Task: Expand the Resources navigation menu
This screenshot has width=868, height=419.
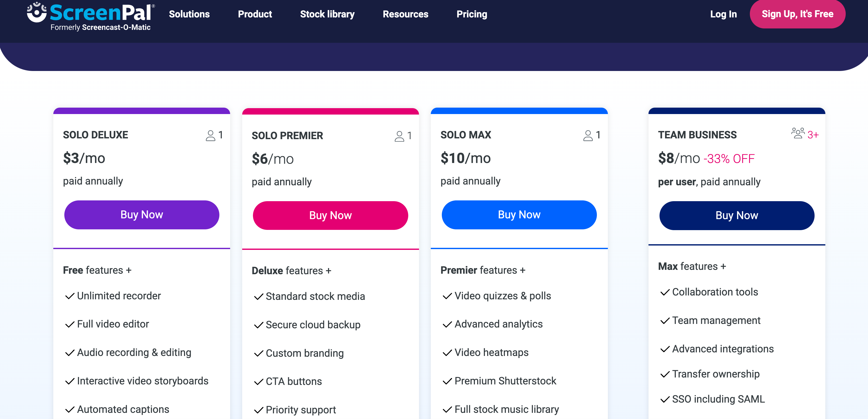Action: (x=405, y=14)
